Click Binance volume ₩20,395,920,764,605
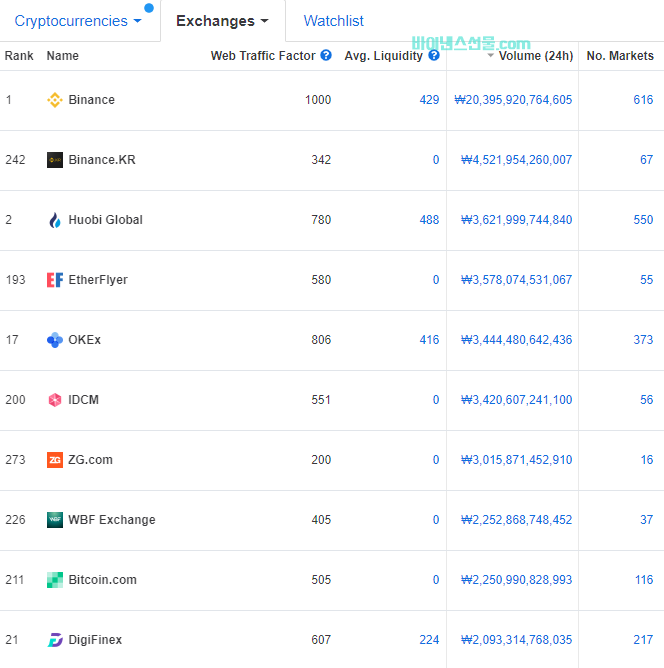The image size is (664, 668). point(513,100)
